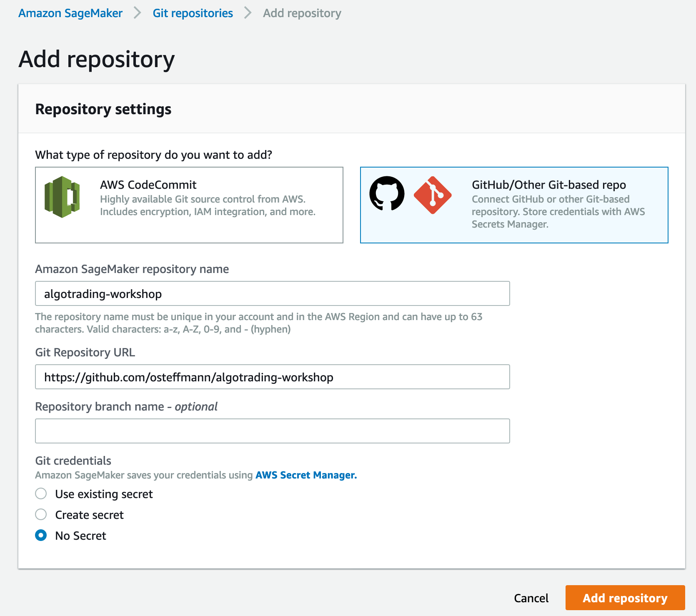Select the Create secret radio option
696x616 pixels.
coord(41,515)
